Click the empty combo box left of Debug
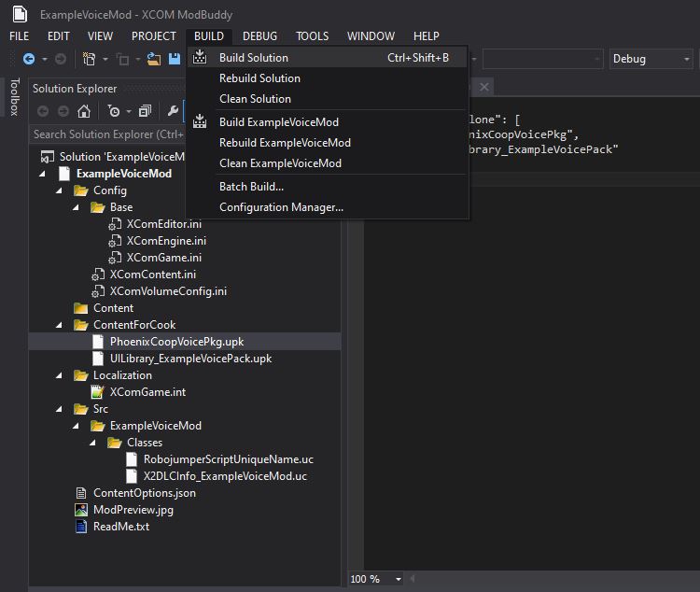This screenshot has width=700, height=592. click(542, 59)
